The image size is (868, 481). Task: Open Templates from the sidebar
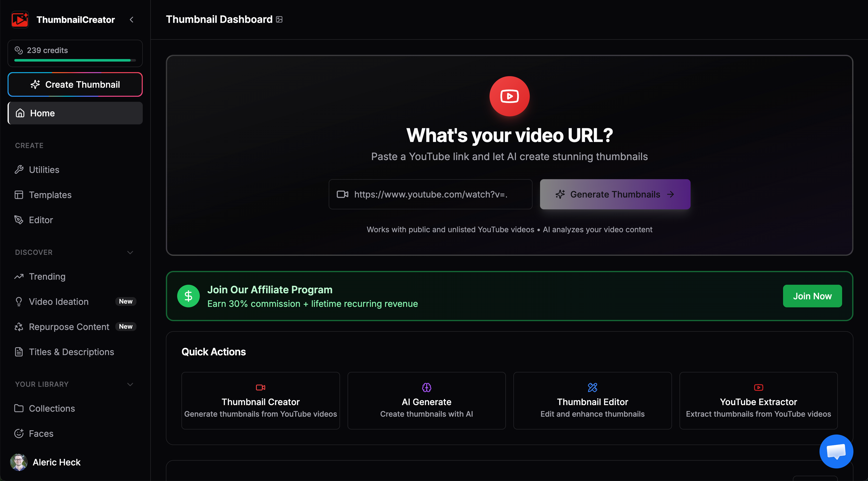75,195
